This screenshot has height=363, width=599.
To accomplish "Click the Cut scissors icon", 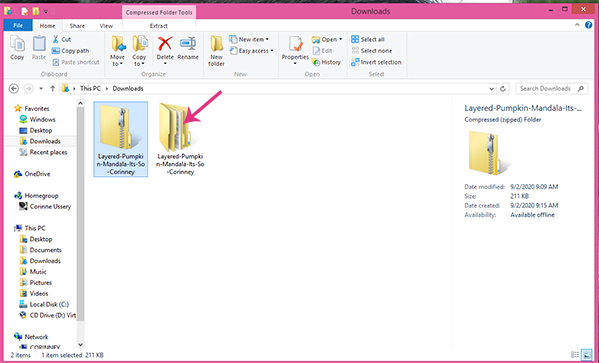I will pos(56,39).
